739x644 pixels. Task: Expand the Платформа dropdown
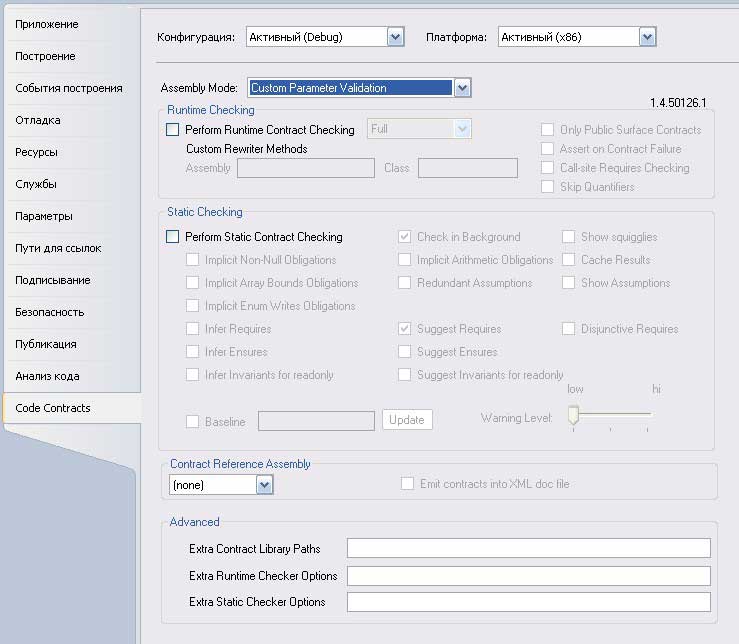[x=648, y=37]
